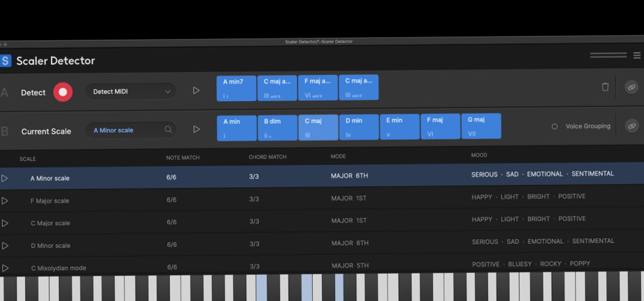Enable the Voice Grouping radio option
Viewport: 644px width, 301px height.
click(555, 127)
